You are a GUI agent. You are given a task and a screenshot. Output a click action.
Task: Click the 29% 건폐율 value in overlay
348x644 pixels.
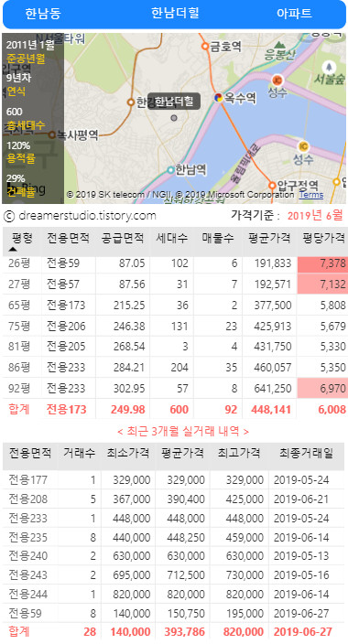point(16,178)
